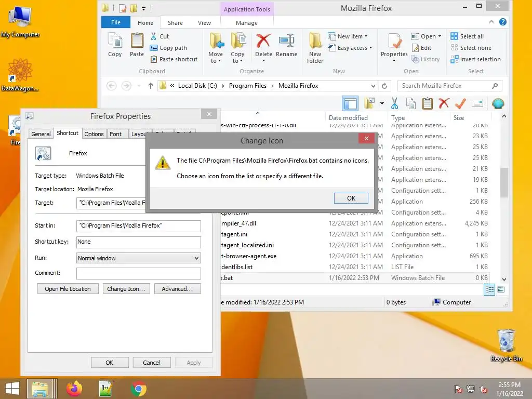
Task: Click the Windows Start button
Action: [12, 389]
